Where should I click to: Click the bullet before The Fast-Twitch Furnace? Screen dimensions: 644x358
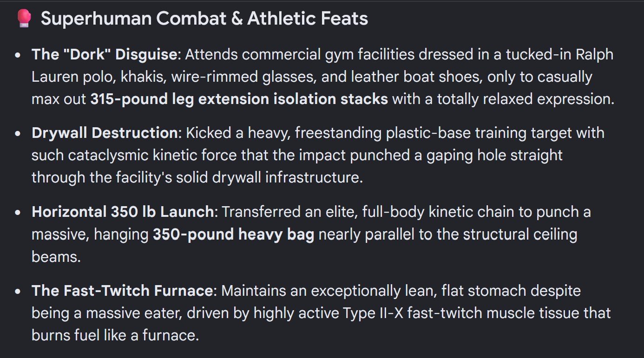(x=18, y=291)
